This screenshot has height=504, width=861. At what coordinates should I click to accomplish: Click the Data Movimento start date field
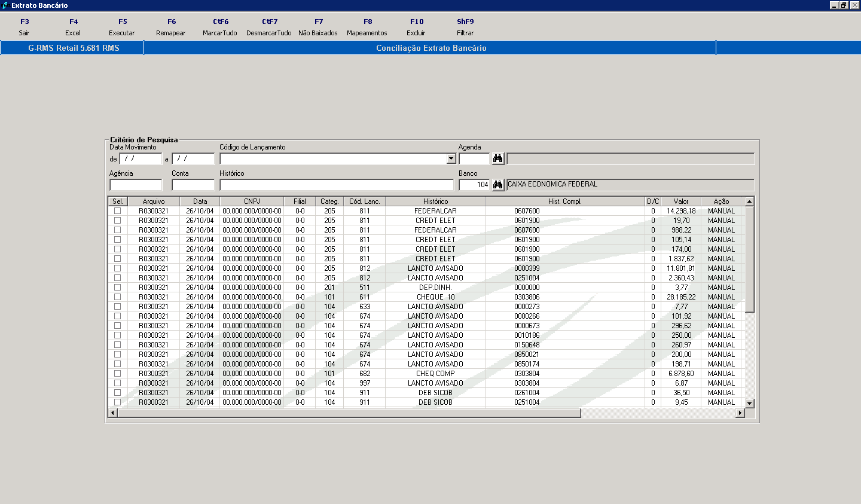pyautogui.click(x=141, y=158)
